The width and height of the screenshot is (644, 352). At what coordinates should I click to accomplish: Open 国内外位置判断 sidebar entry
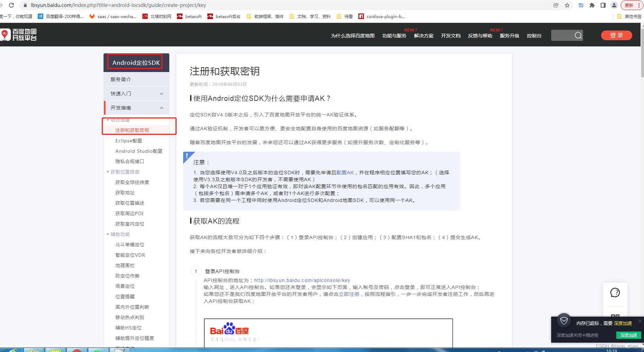(x=132, y=307)
